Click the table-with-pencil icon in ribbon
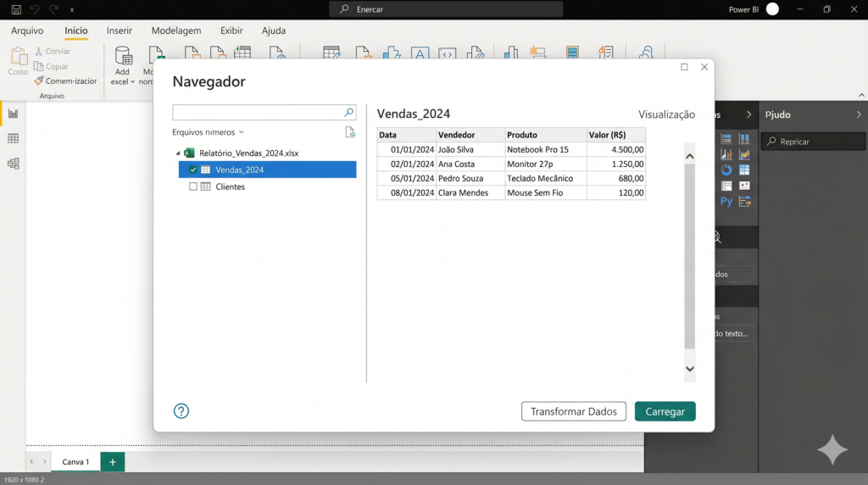Viewport: 868px width, 485px height. [331, 53]
